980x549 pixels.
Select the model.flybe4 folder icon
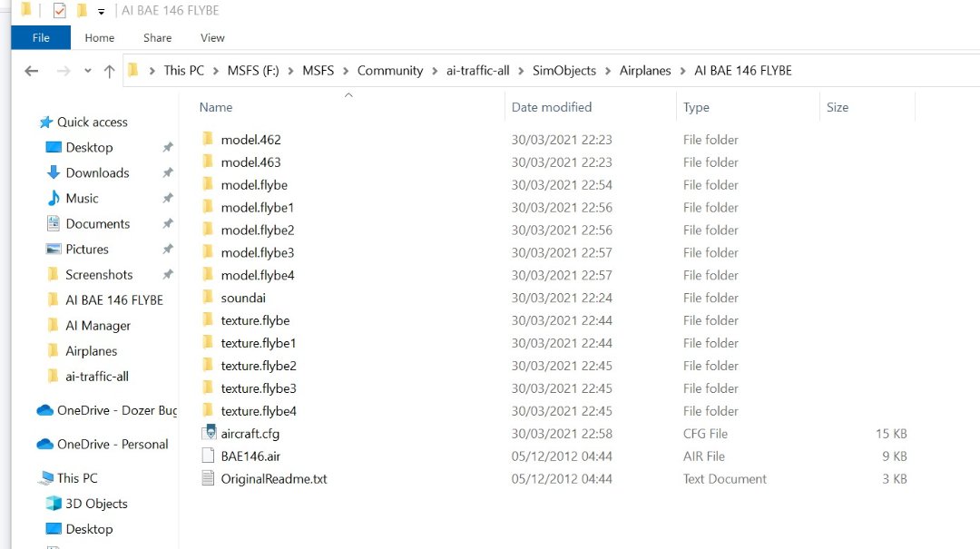pyautogui.click(x=208, y=274)
